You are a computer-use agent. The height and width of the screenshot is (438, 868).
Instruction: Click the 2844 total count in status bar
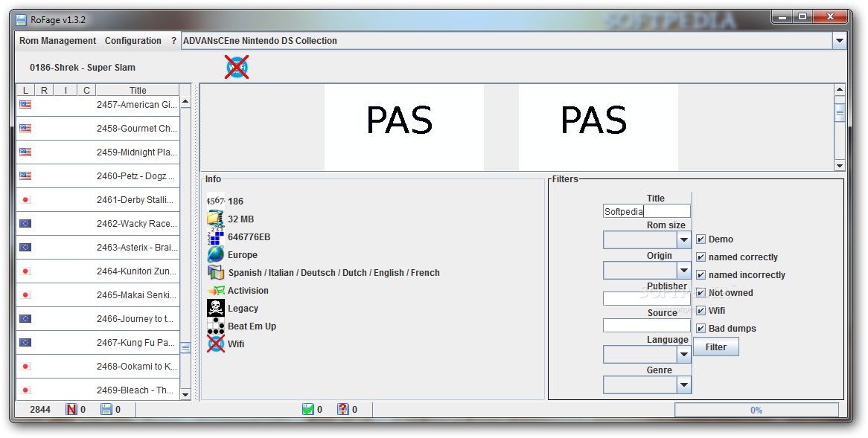[x=40, y=409]
